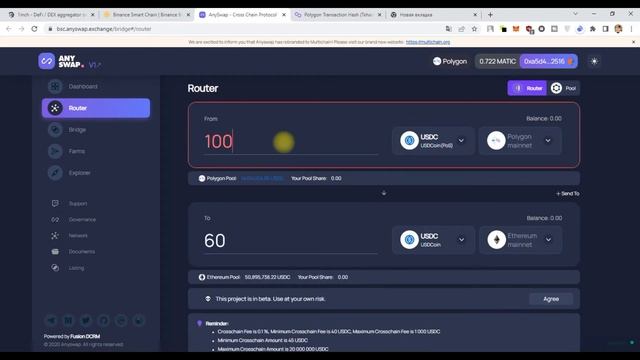
Task: Switch to the Pool tab button
Action: tap(563, 88)
